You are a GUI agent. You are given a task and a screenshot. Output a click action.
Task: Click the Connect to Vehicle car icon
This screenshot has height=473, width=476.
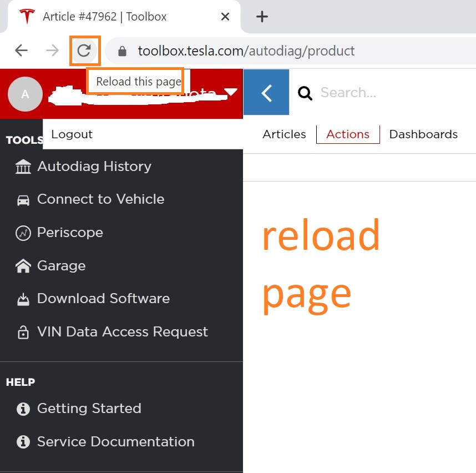(23, 200)
